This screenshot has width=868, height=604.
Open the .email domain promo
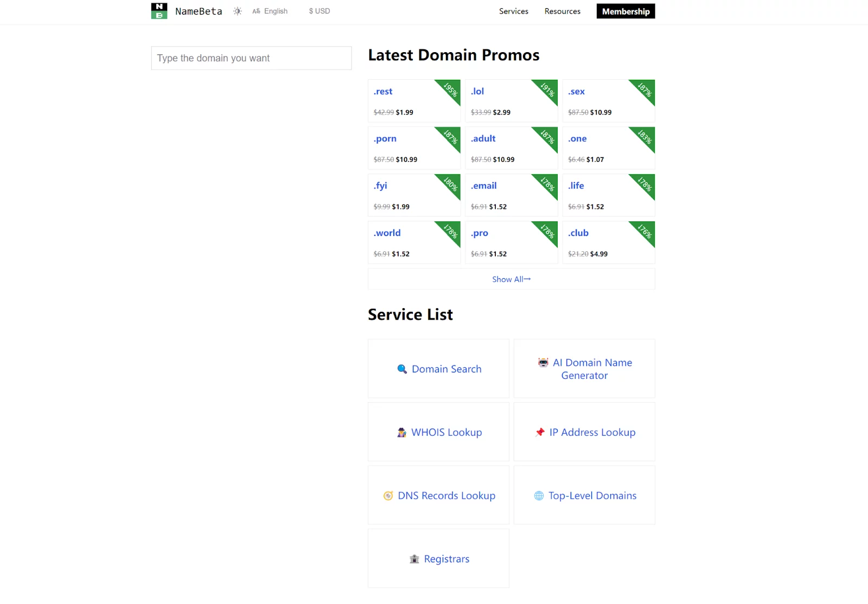(x=484, y=186)
